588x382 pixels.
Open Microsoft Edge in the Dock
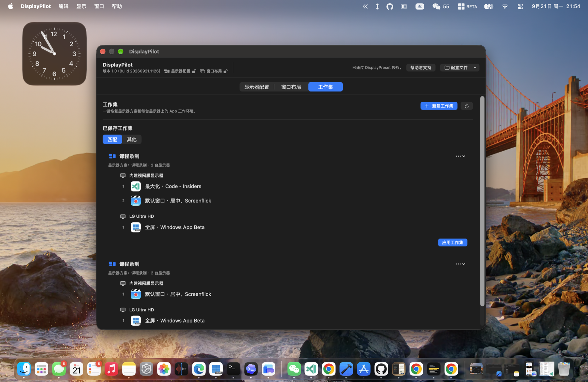(x=199, y=369)
